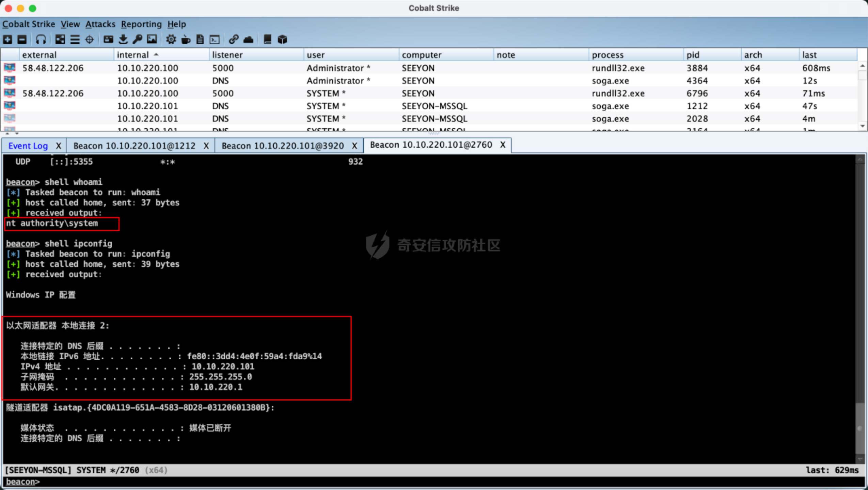Click the console line 'shell ipconfig'

click(78, 244)
